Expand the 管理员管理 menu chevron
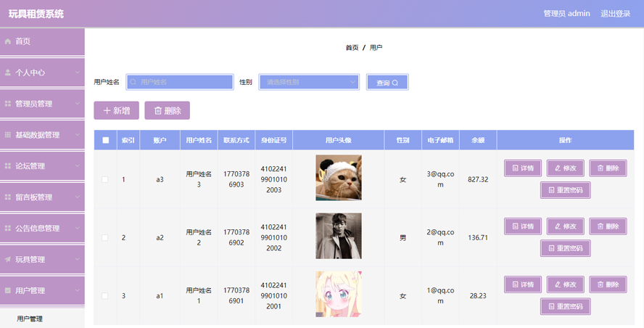 [77, 104]
